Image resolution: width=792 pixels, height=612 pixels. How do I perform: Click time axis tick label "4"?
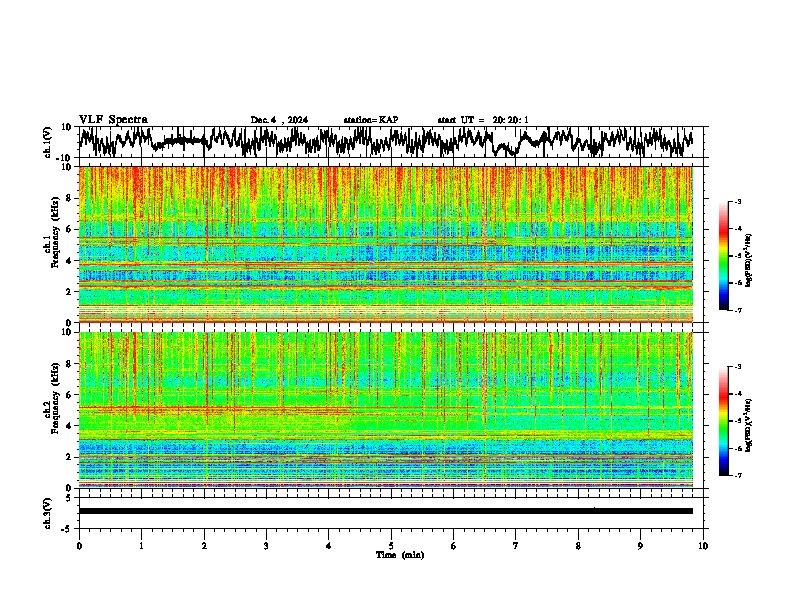(x=329, y=546)
